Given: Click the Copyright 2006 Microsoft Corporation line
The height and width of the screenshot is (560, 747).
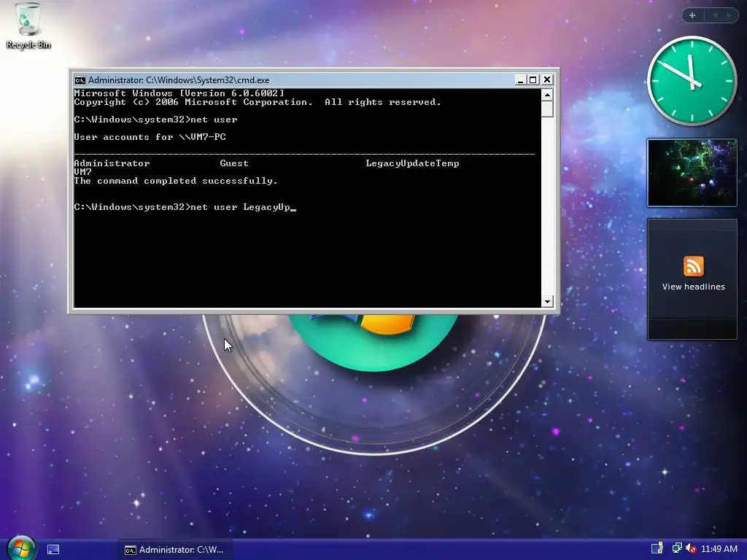Looking at the screenshot, I should pyautogui.click(x=258, y=102).
